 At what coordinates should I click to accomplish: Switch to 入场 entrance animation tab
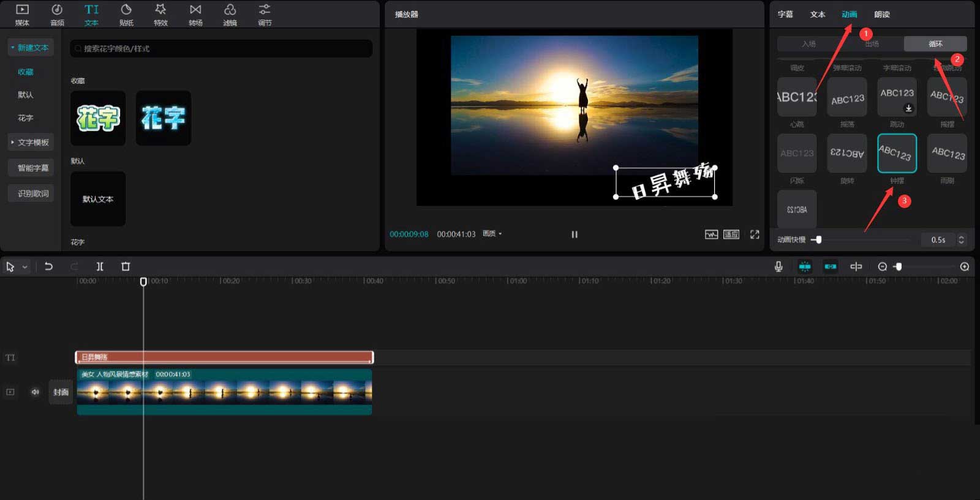click(x=809, y=44)
